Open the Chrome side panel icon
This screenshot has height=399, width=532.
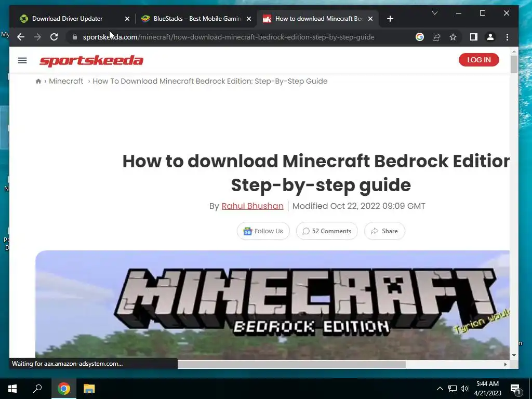pos(474,37)
